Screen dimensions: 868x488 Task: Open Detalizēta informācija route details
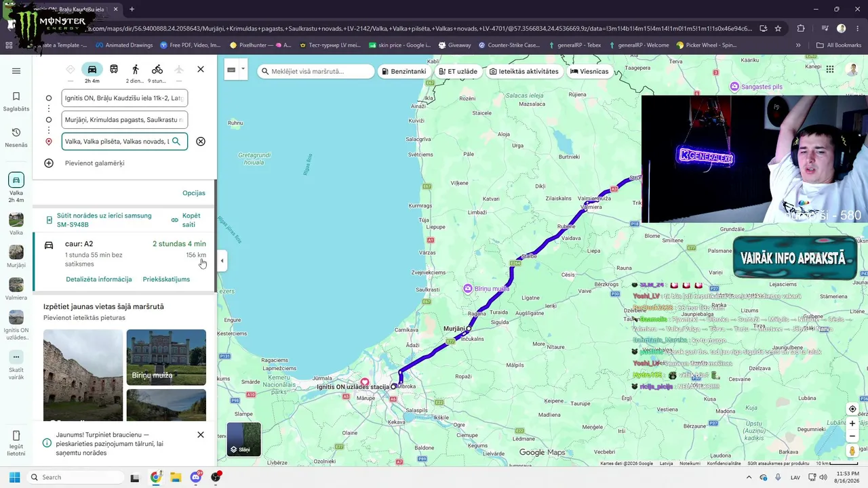pyautogui.click(x=99, y=279)
